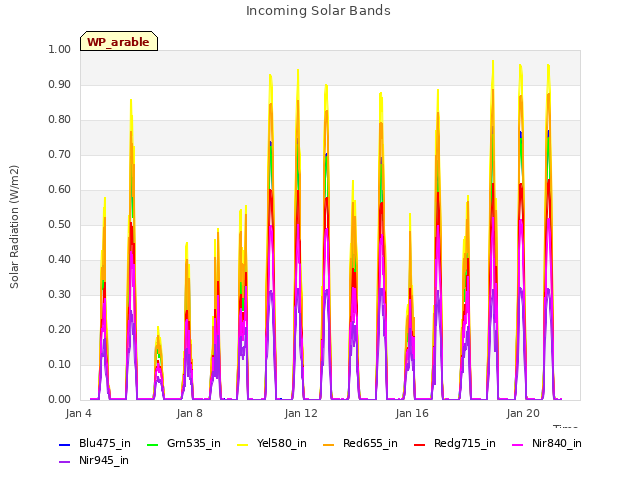This screenshot has width=640, height=480.
Task: Click the 0.00 y-axis tick label
Action: click(x=60, y=400)
